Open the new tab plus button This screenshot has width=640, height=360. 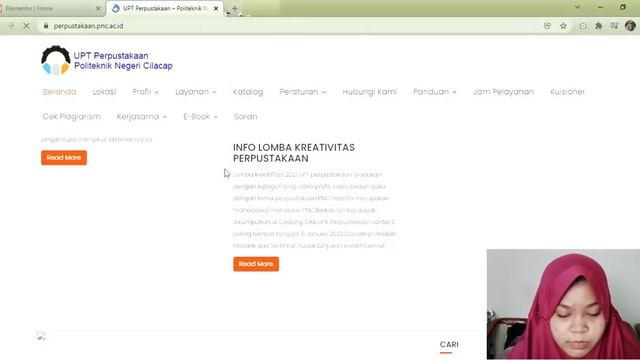pyautogui.click(x=235, y=8)
